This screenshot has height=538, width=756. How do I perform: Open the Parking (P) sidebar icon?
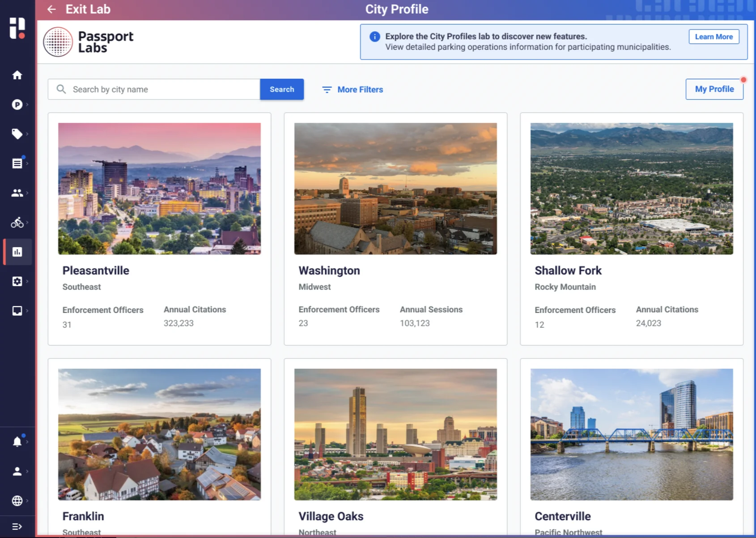pos(17,105)
